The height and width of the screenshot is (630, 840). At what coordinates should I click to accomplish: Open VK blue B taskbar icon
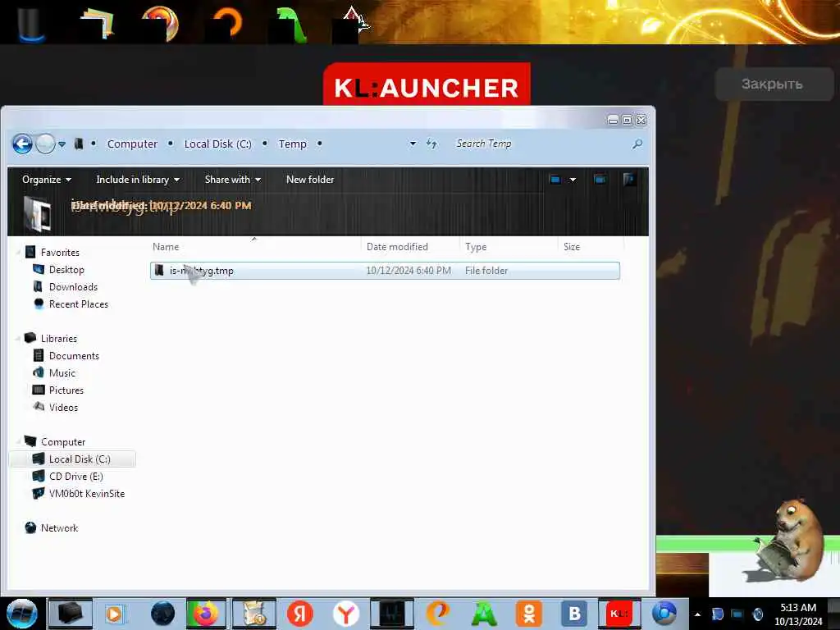(x=575, y=614)
